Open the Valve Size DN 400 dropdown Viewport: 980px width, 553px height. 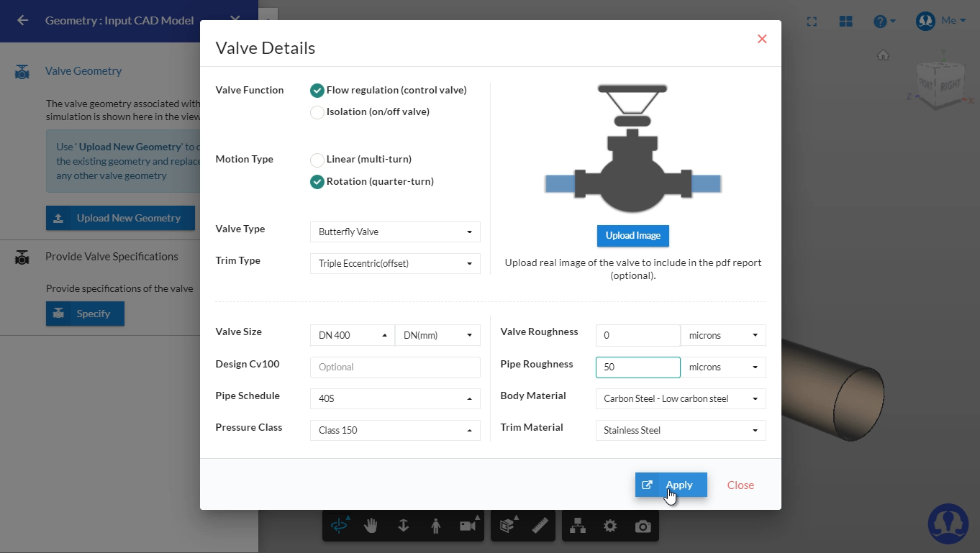[x=353, y=335]
